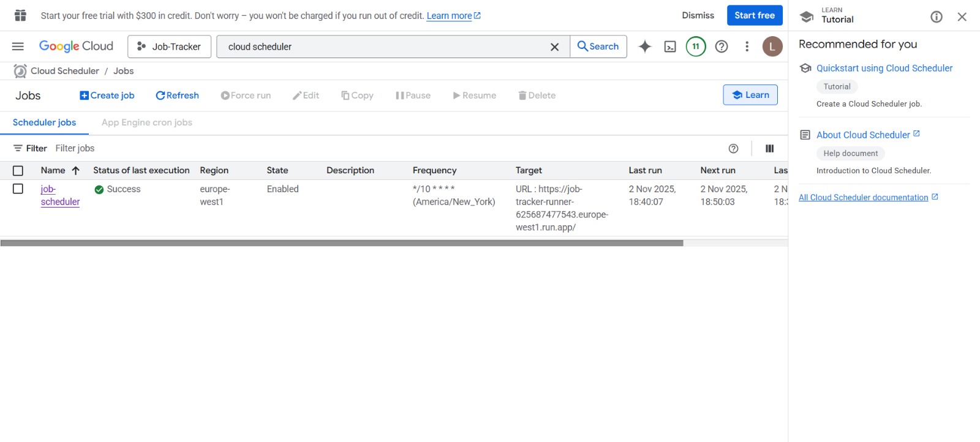Open Gemini AI assistant sparkle icon
This screenshot has width=980, height=442.
[645, 47]
